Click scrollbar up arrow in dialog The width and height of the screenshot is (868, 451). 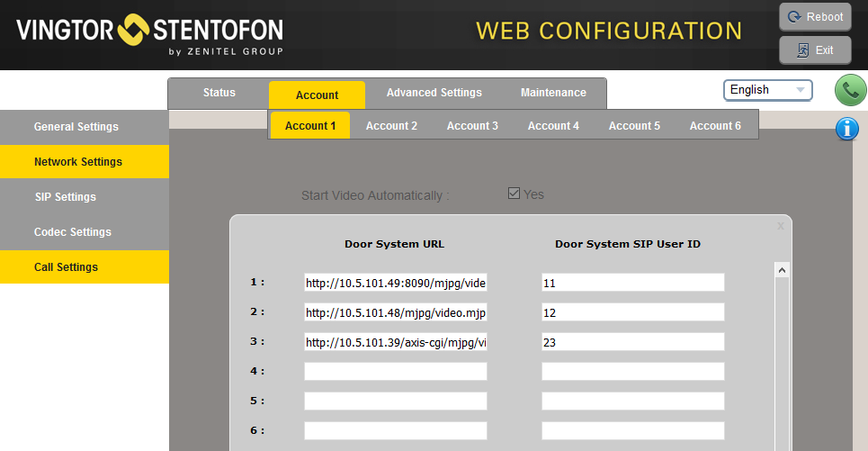(781, 270)
